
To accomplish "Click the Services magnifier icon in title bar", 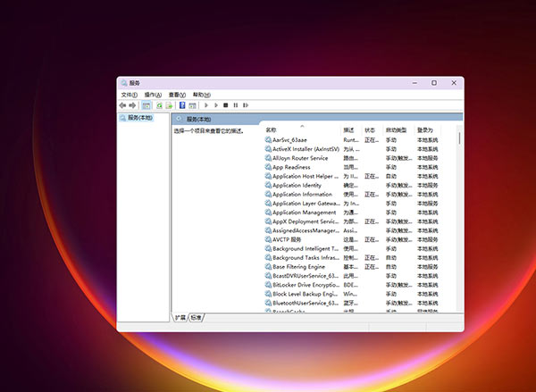I will (124, 83).
